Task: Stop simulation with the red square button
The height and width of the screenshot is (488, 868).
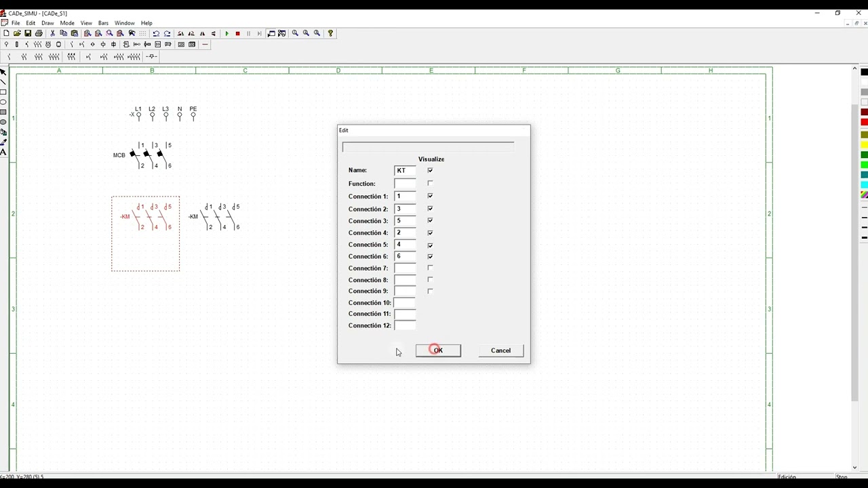Action: pyautogui.click(x=237, y=33)
